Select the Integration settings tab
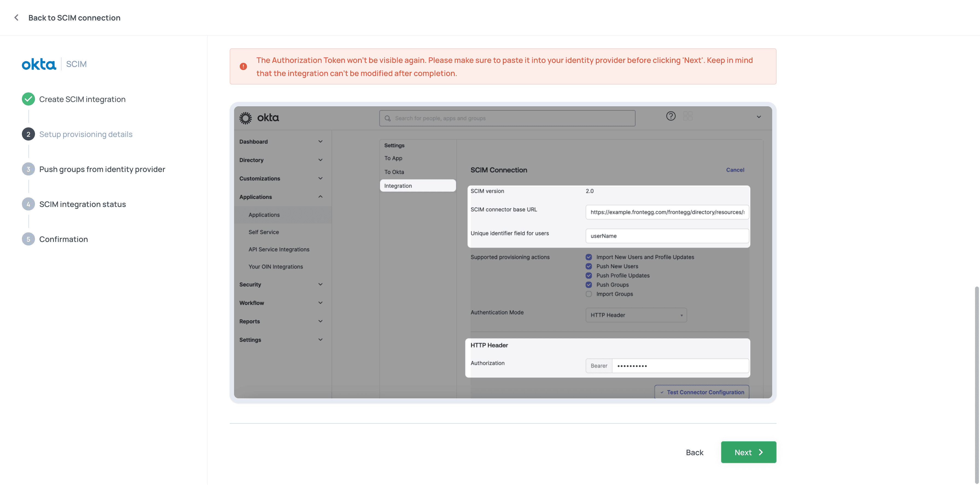The height and width of the screenshot is (485, 980). point(418,186)
